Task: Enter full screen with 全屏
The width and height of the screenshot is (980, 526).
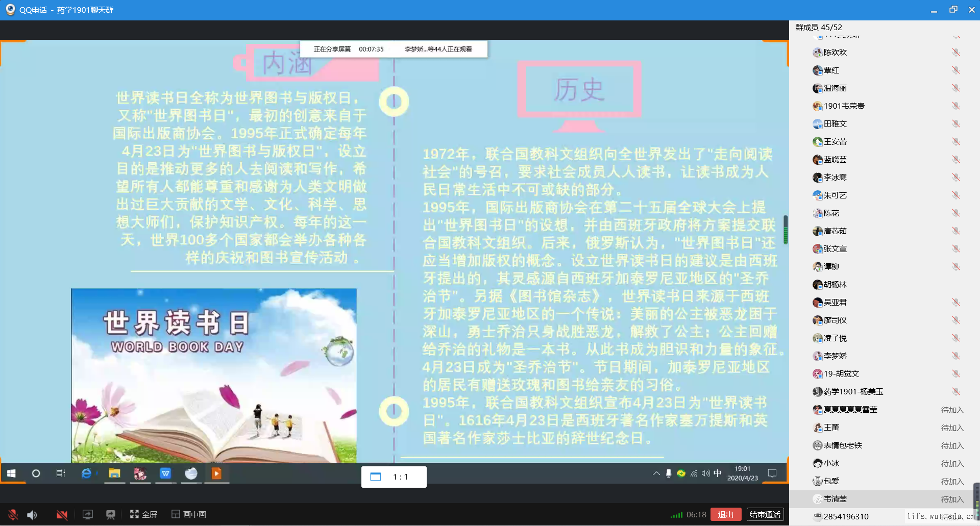Action: pyautogui.click(x=143, y=515)
